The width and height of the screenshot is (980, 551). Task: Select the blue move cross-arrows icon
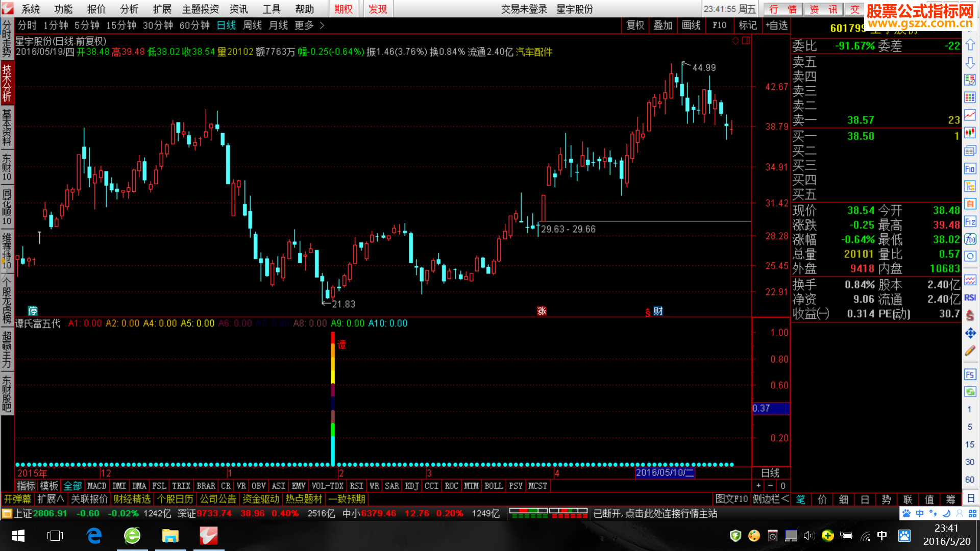(x=970, y=333)
